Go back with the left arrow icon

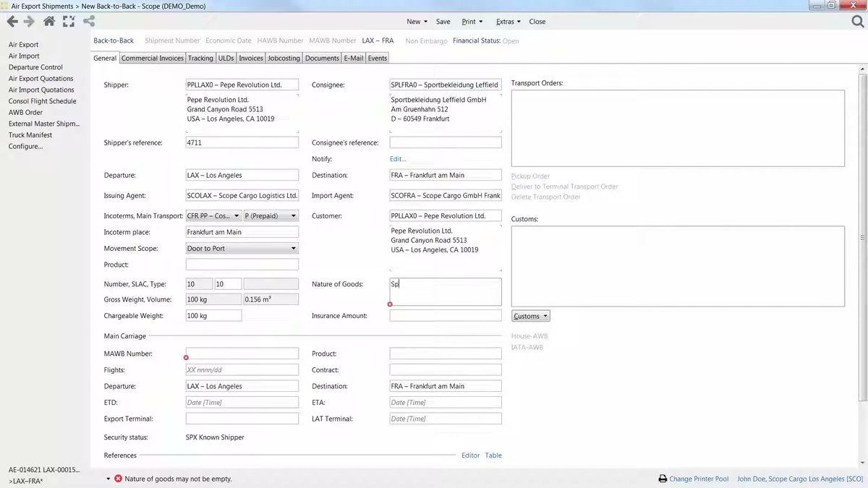(12, 22)
